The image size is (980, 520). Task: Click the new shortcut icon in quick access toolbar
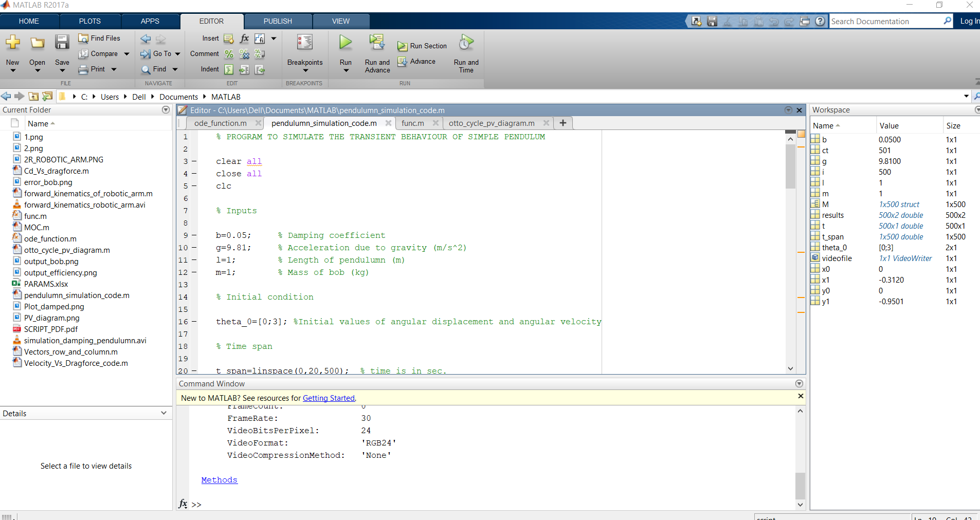[696, 21]
